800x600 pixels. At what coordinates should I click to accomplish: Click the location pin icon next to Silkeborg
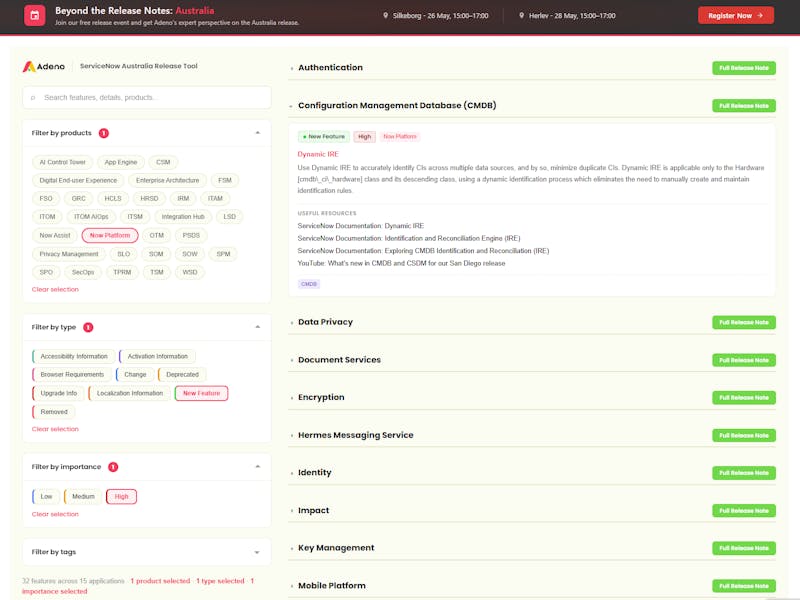pos(386,16)
